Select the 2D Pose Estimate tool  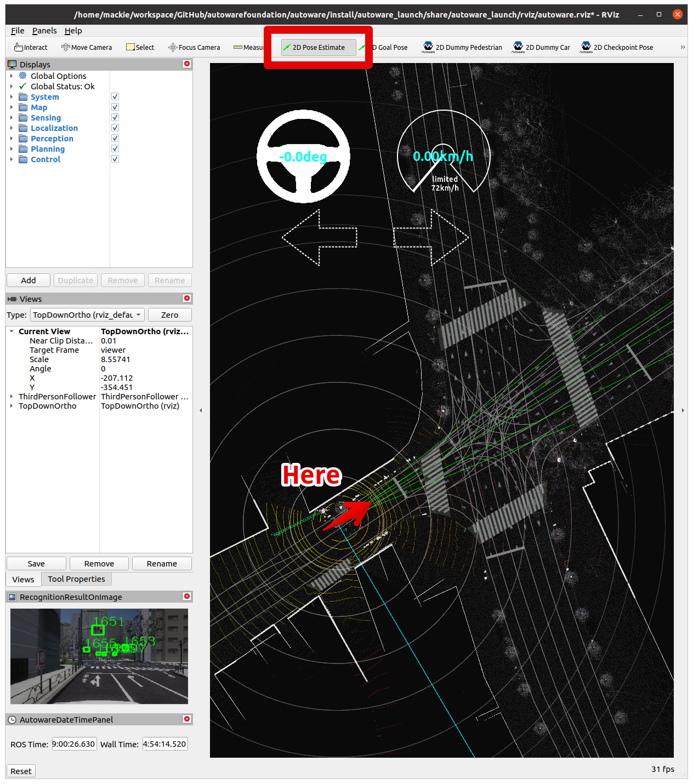click(318, 48)
